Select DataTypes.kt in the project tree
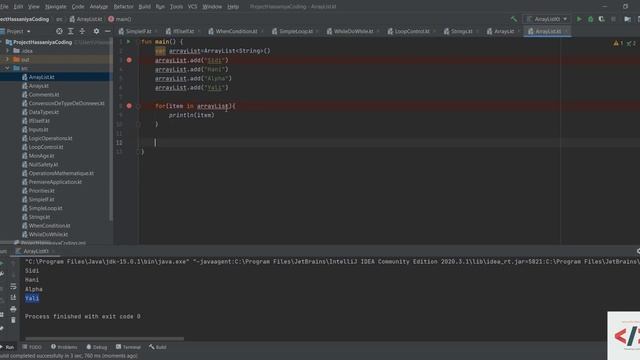The height and width of the screenshot is (360, 640). [x=44, y=112]
